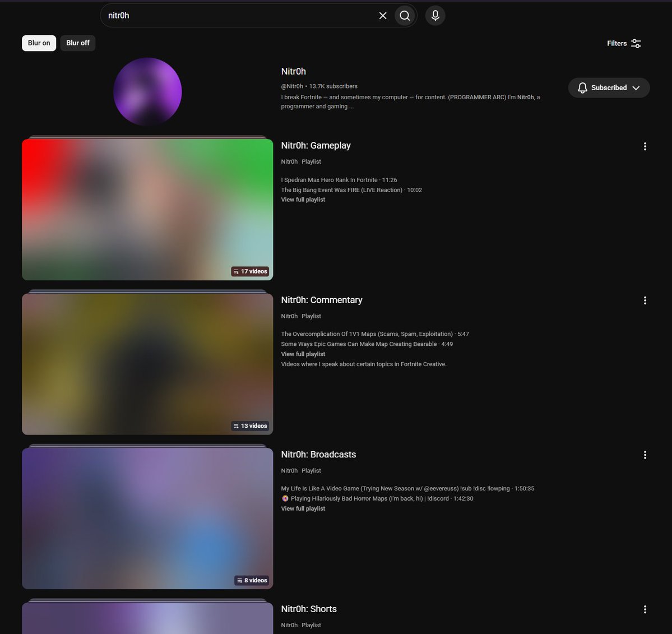Click the channel description starting 'I break Fortnite'
672x634 pixels.
click(x=410, y=101)
